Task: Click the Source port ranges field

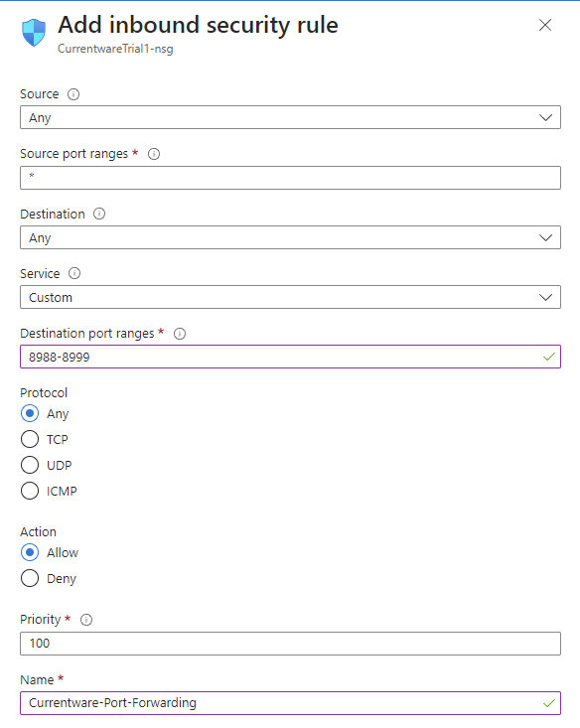Action: click(x=290, y=178)
